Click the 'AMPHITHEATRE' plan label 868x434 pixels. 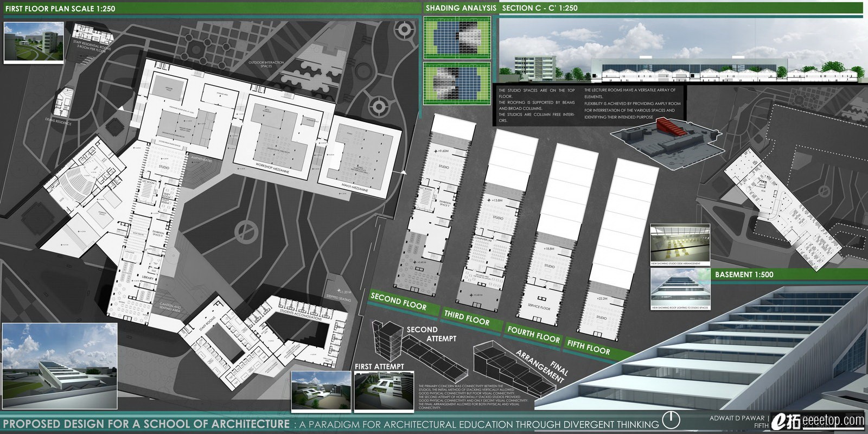tap(202, 159)
